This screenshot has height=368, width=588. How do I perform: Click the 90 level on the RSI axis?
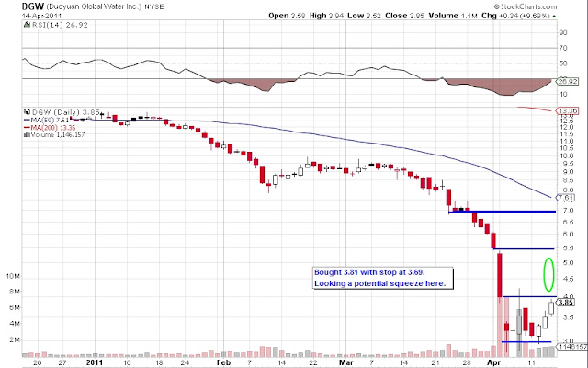coord(563,33)
